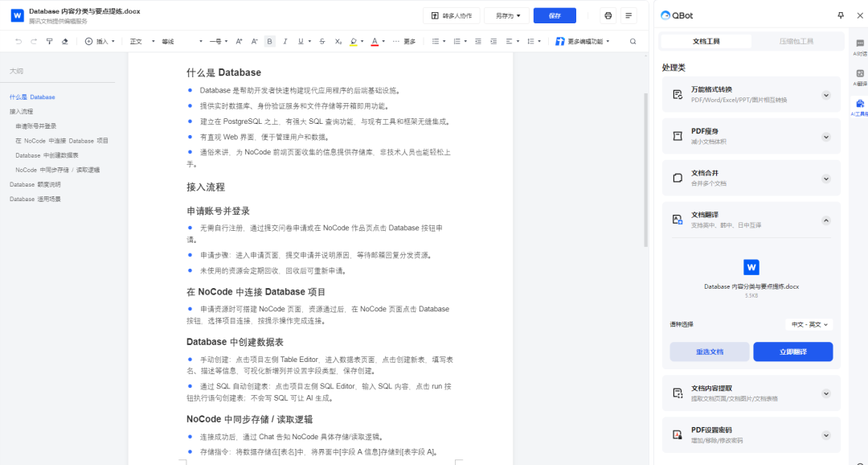The height and width of the screenshot is (465, 868).
Task: Go to outline item 申请账号并登录
Action: [36, 126]
